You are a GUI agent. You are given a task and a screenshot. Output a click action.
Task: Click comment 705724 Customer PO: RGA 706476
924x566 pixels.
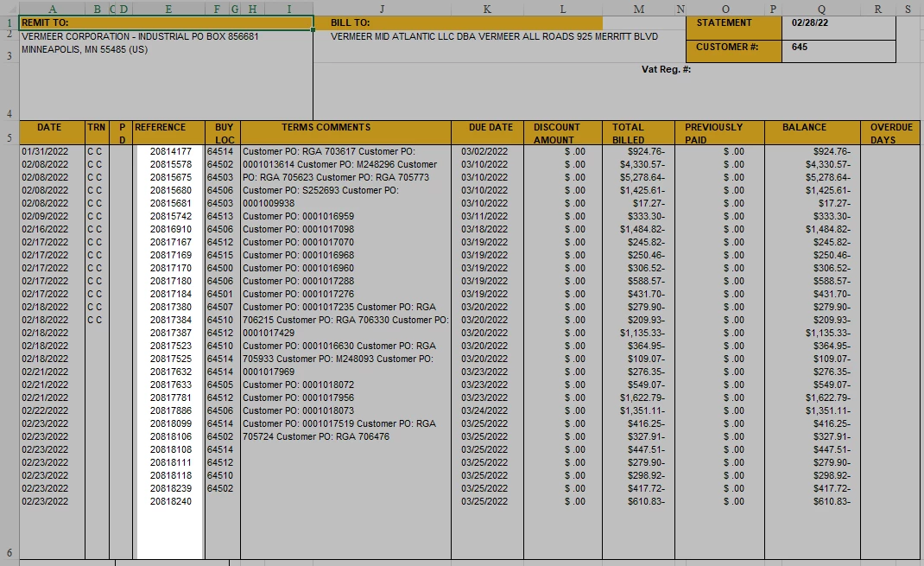tap(316, 437)
